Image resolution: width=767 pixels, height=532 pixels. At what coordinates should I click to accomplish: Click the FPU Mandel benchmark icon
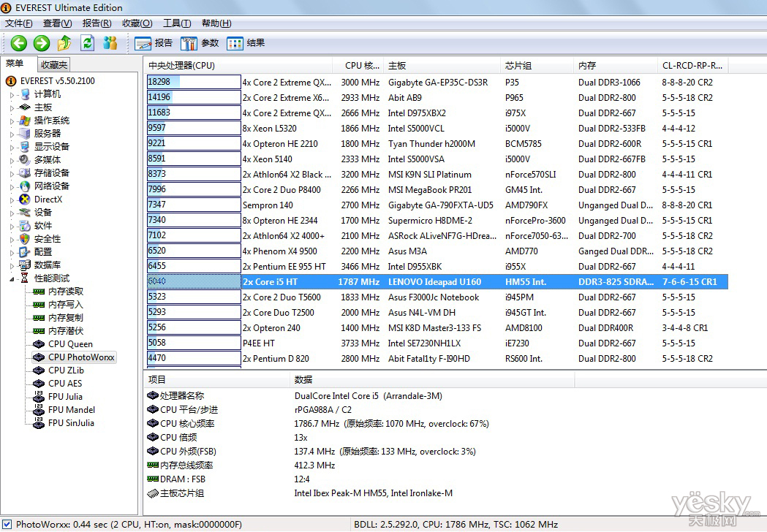(x=39, y=410)
